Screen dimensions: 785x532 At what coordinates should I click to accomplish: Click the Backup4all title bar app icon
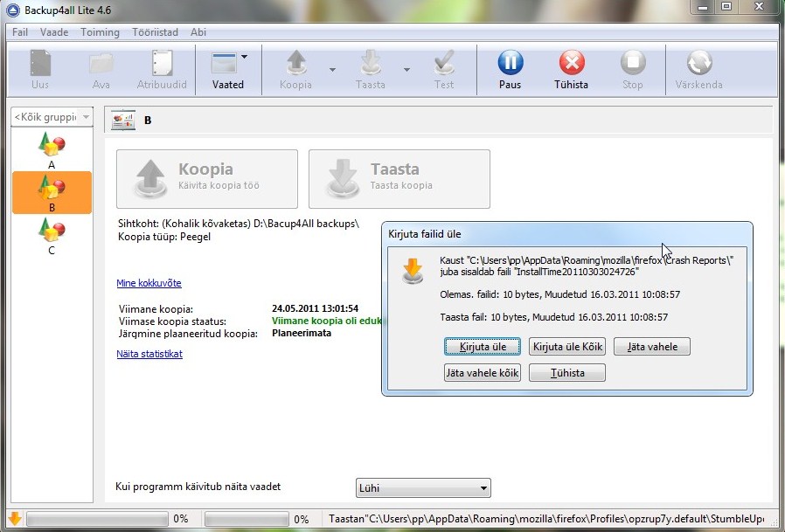pos(12,10)
